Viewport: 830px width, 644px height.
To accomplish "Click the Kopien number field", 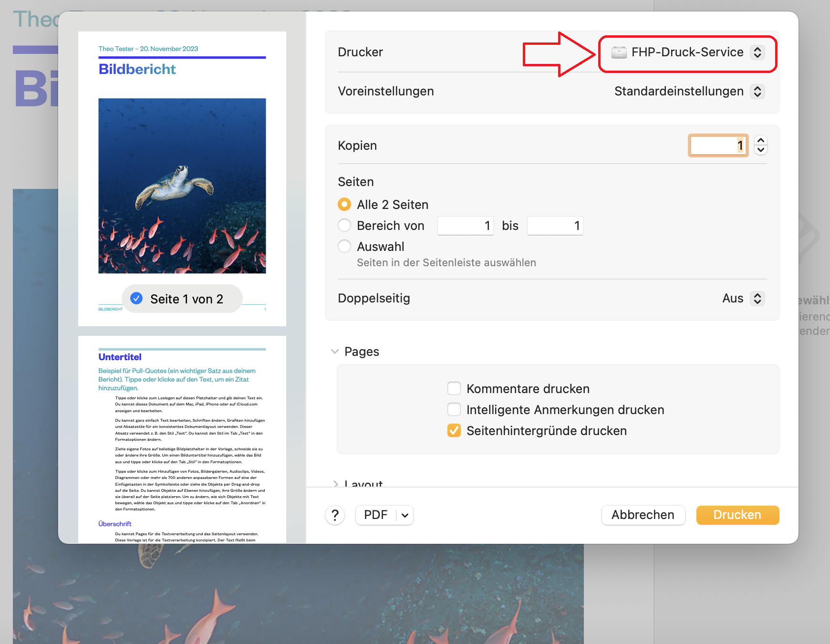I will (x=718, y=145).
